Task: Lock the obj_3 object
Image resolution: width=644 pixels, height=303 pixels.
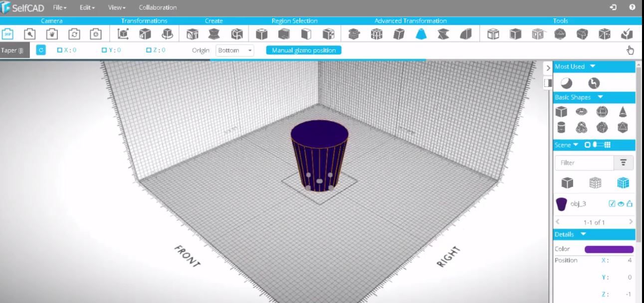Action: (630, 203)
